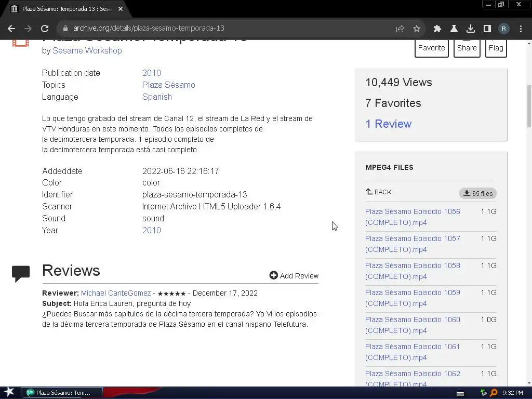This screenshot has height=399, width=532.
Task: Click BACK in the MPEG4 files panel
Action: (x=378, y=192)
